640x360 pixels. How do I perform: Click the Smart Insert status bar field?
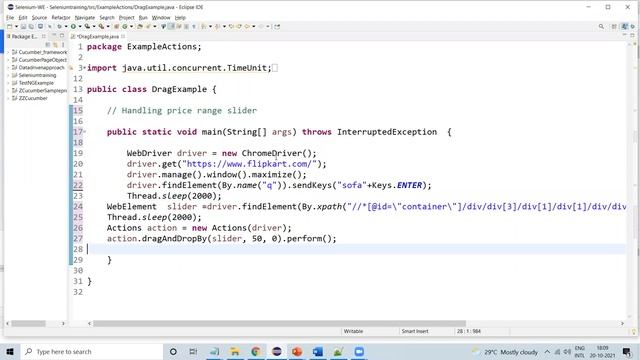415,331
